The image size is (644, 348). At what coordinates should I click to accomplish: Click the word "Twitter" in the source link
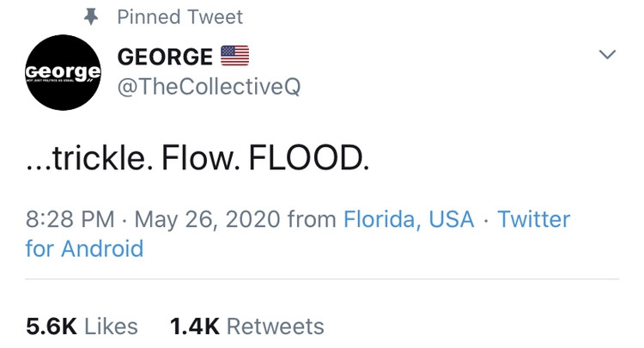point(533,219)
